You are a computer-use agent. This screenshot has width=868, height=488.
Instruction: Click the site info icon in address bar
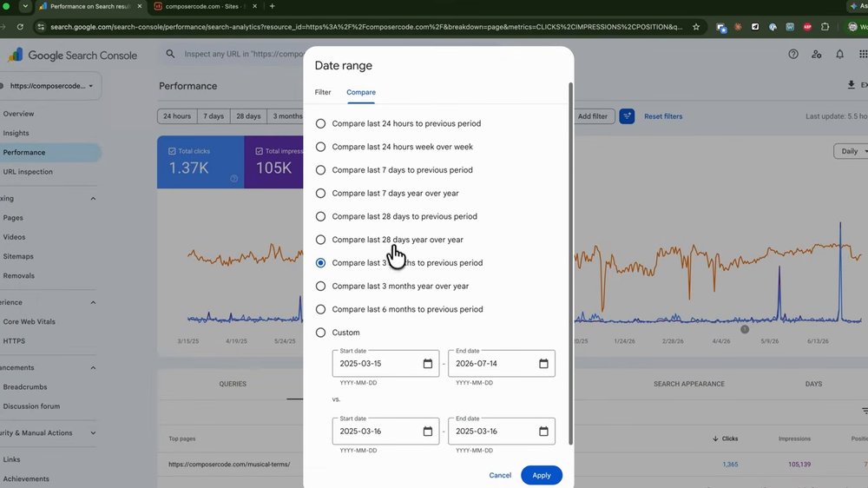[41, 27]
